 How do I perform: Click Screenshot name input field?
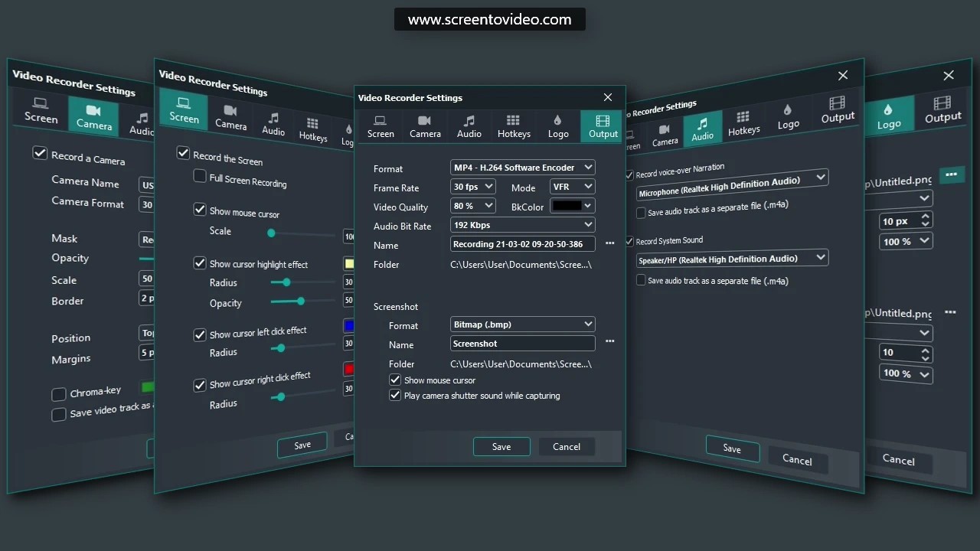522,344
